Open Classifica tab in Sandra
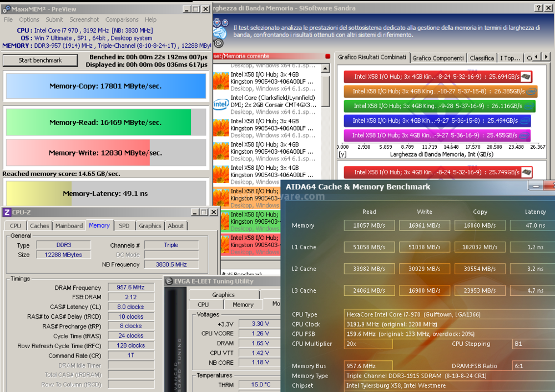 pyautogui.click(x=482, y=58)
